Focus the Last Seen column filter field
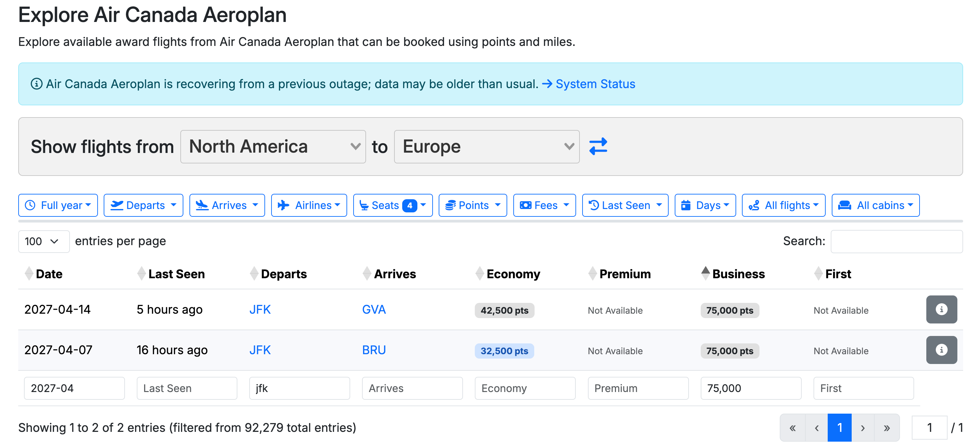 pos(187,388)
